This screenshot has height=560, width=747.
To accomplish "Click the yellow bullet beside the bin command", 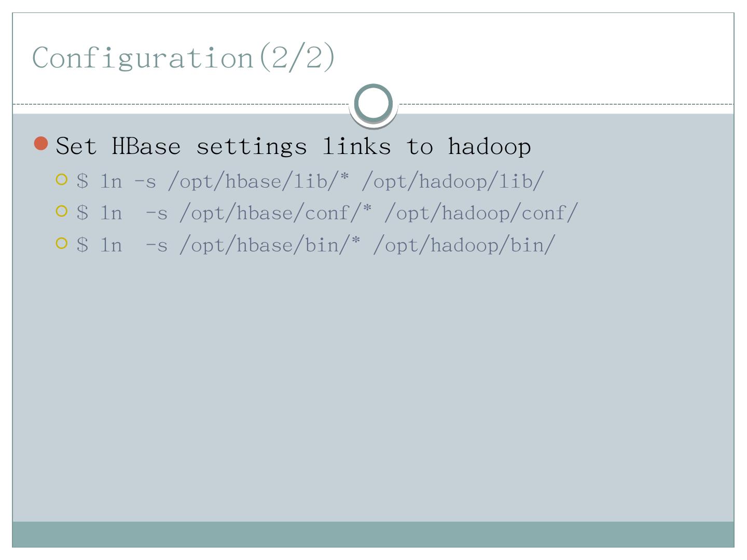I will [62, 243].
